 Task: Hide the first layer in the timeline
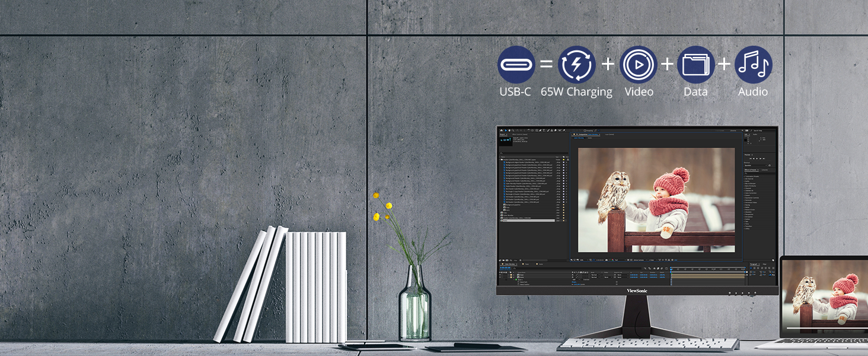[x=501, y=275]
